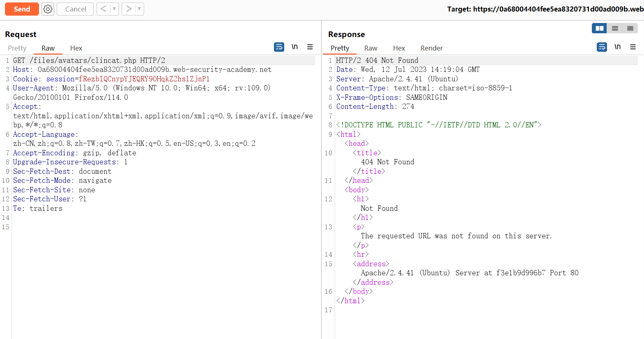Open the Response panel hamburger menu
Viewport: 644px width, 339px height.
pyautogui.click(x=633, y=47)
